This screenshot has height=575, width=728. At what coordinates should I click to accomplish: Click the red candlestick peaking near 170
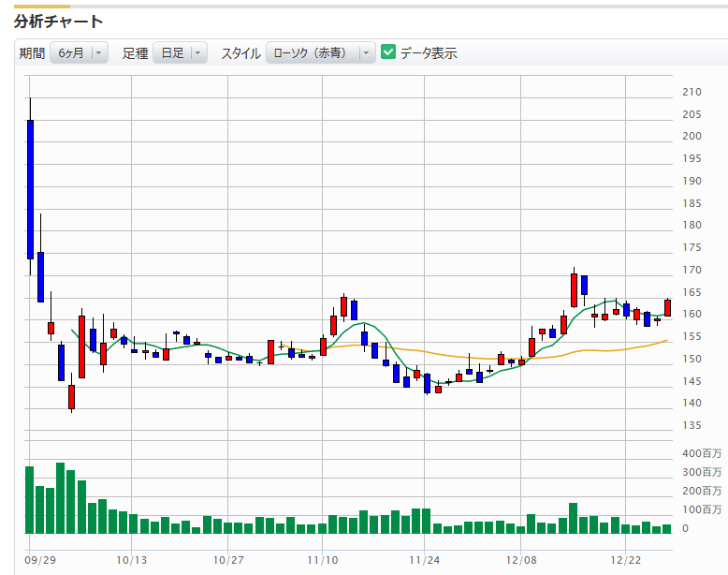tap(574, 290)
